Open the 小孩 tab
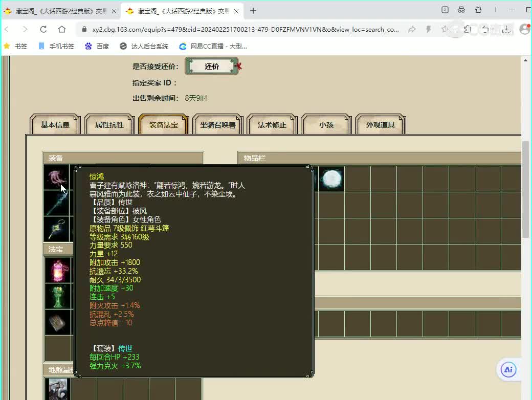 [326, 124]
